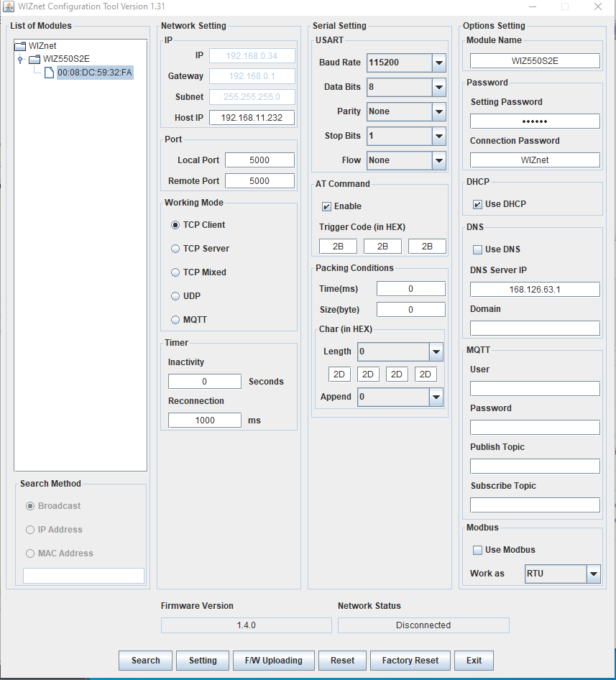Click the MQTT Publish Topic field
616x680 pixels.
(535, 467)
